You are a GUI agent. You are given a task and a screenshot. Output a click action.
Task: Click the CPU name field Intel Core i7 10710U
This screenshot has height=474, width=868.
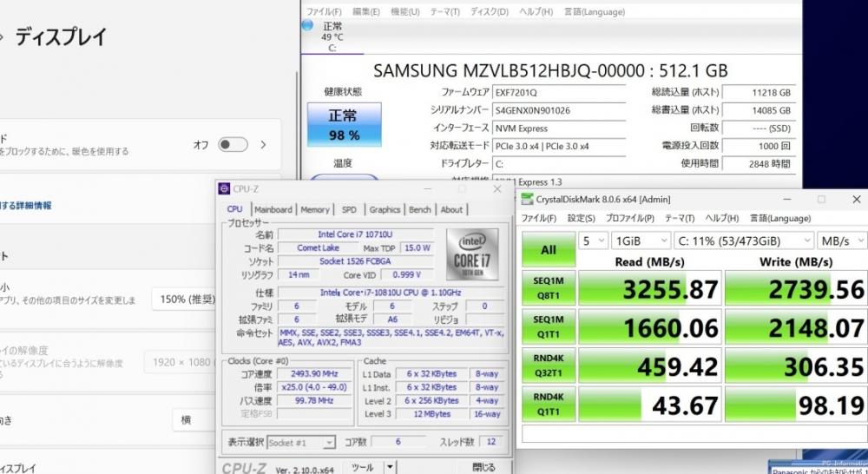coord(356,234)
